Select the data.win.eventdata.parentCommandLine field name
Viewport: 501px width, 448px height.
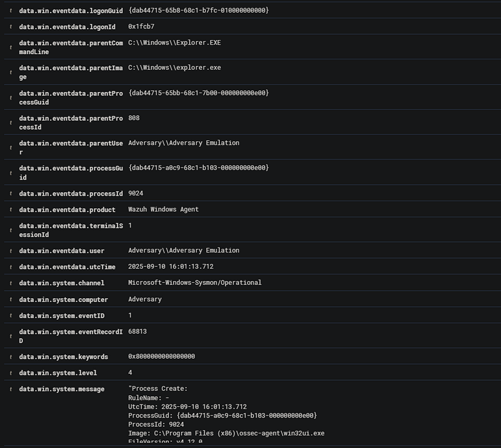pyautogui.click(x=71, y=47)
